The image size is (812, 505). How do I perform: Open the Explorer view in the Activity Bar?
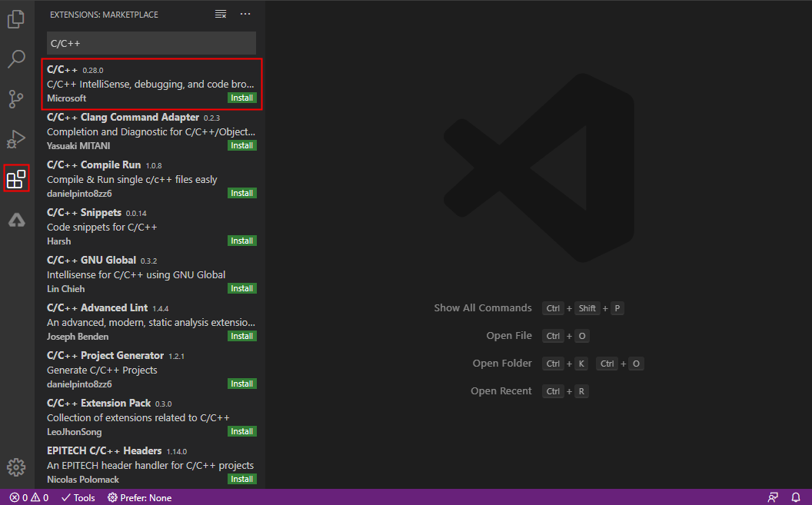[16, 19]
